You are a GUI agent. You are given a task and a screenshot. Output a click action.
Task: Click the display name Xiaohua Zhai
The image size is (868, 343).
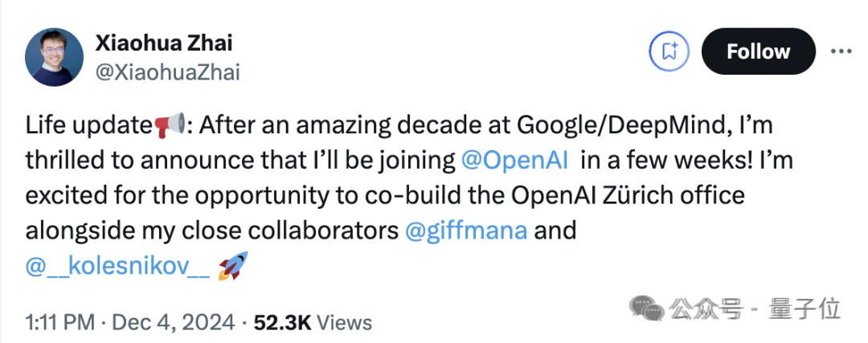[164, 43]
